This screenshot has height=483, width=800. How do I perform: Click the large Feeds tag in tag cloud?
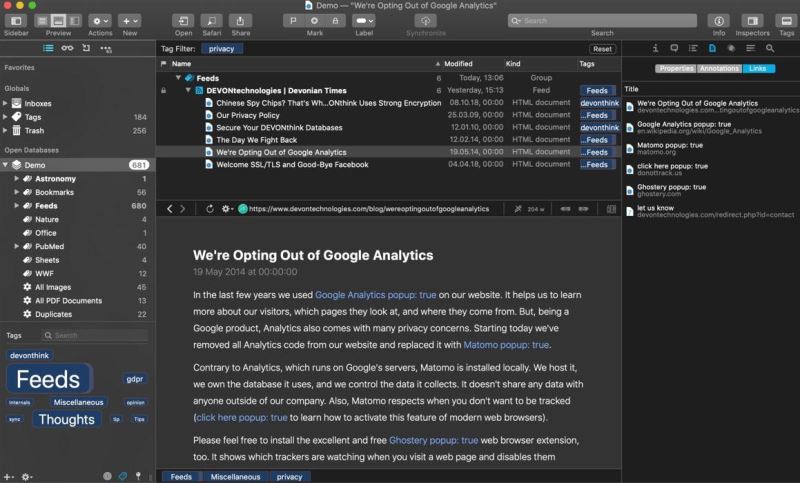point(48,379)
